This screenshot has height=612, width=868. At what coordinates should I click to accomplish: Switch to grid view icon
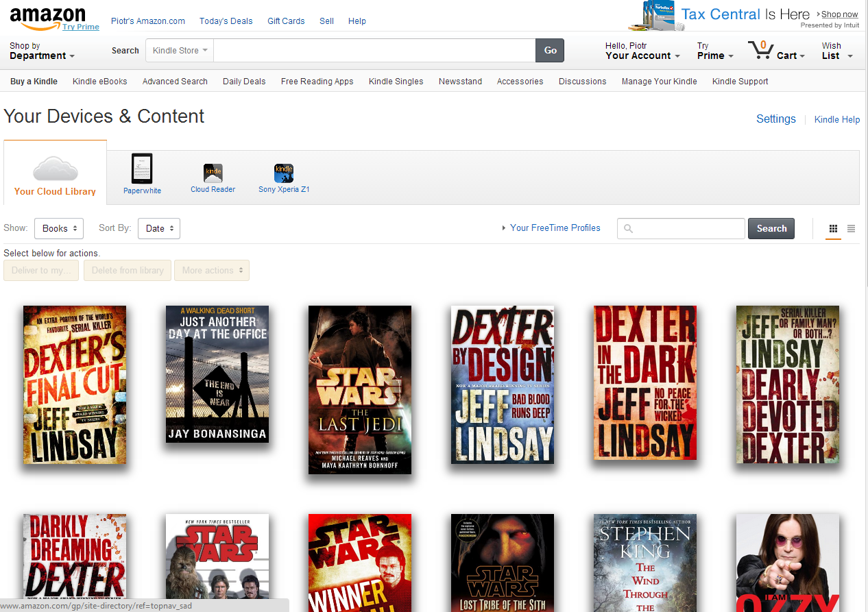click(x=833, y=229)
